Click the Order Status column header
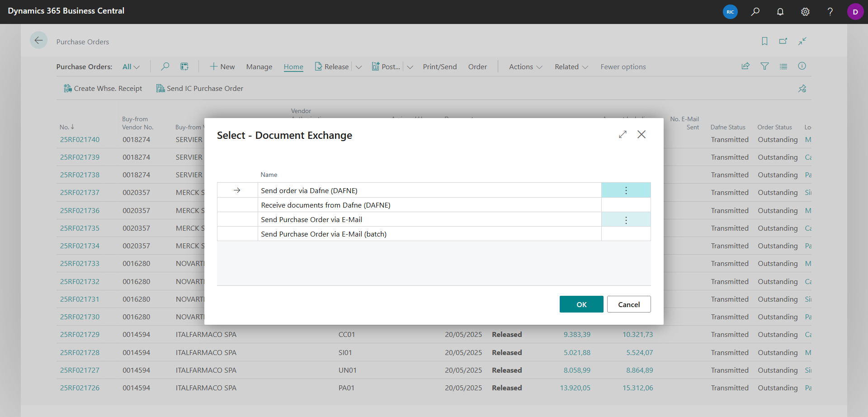This screenshot has height=417, width=868. click(775, 127)
